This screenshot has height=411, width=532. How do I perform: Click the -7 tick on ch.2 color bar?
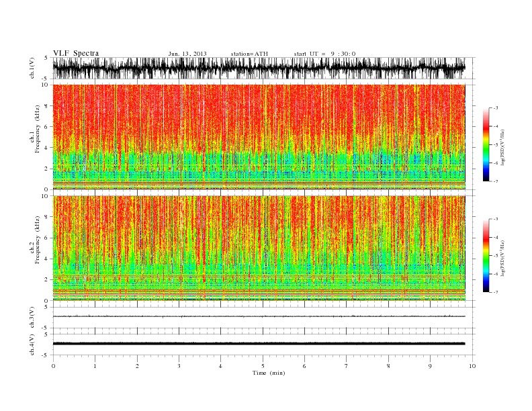[495, 292]
